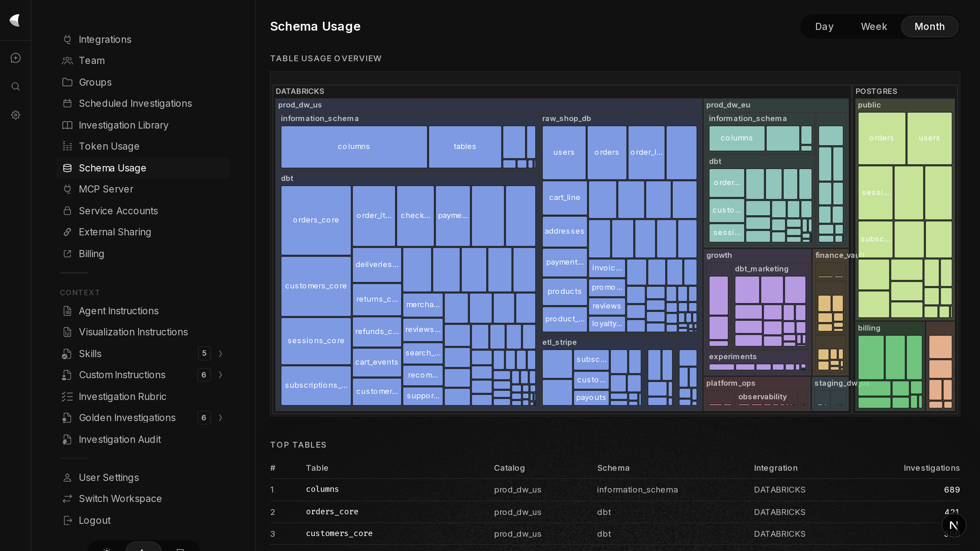This screenshot has width=980, height=551.
Task: Click the cart_line tile in raw_shop_db
Action: click(565, 198)
